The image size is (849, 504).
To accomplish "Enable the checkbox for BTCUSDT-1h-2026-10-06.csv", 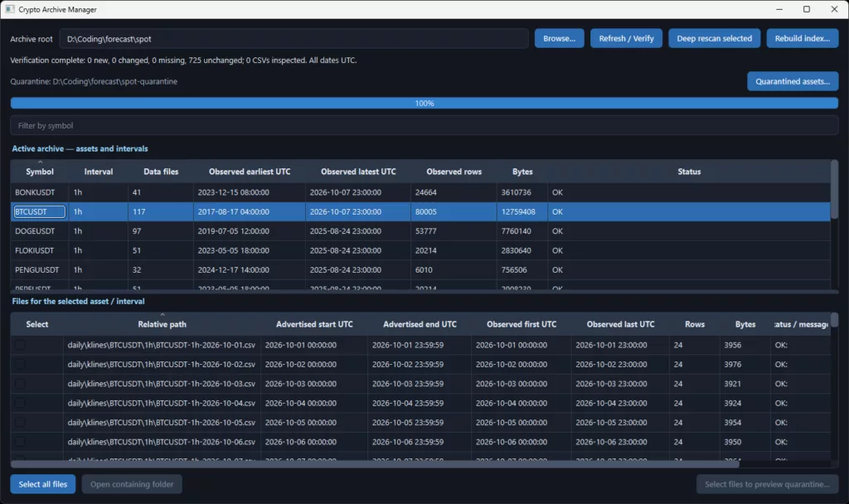I will tap(20, 442).
